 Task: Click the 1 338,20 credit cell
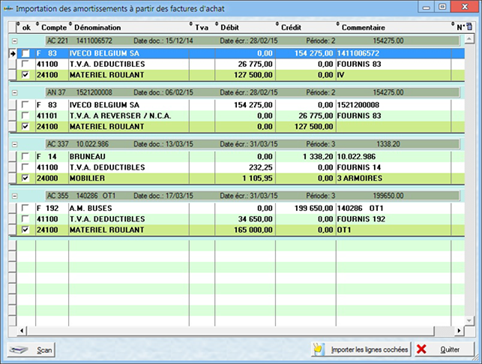click(306, 157)
